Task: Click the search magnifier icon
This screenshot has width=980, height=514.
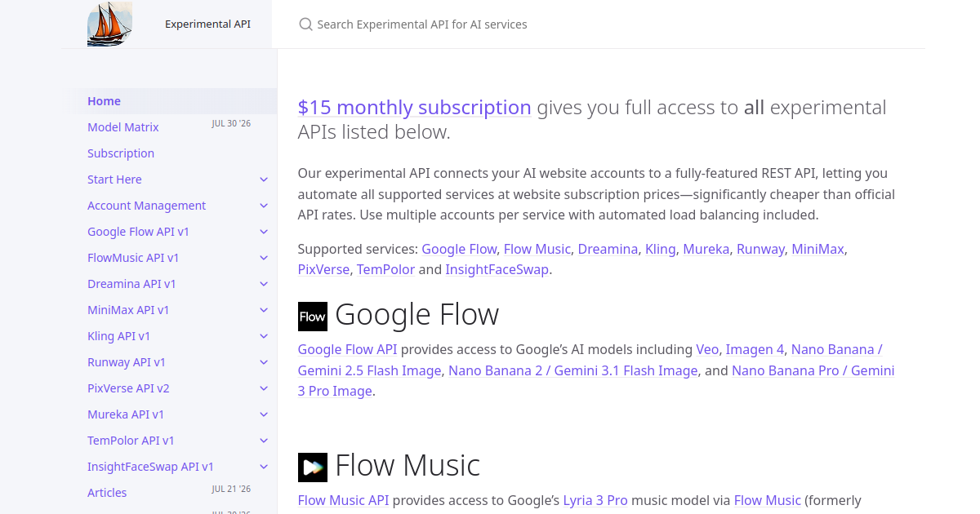Action: (x=306, y=24)
